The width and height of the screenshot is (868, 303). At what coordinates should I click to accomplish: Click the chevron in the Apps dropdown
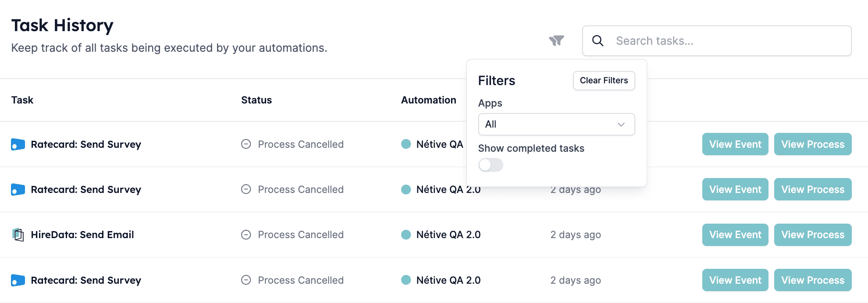[621, 125]
